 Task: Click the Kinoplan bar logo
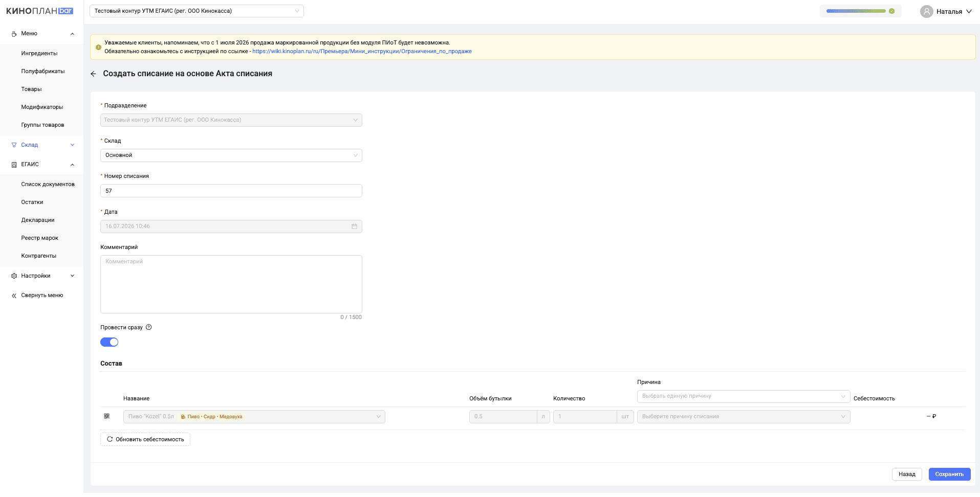pyautogui.click(x=39, y=11)
